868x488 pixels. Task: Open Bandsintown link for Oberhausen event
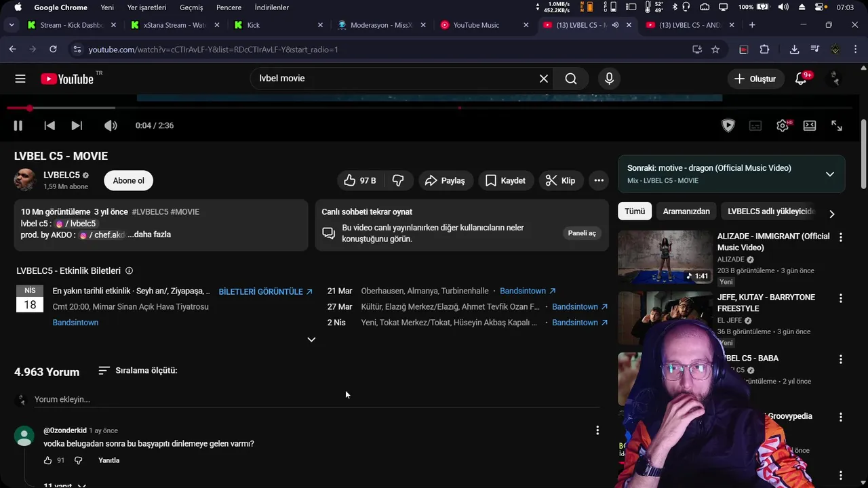[x=528, y=291]
